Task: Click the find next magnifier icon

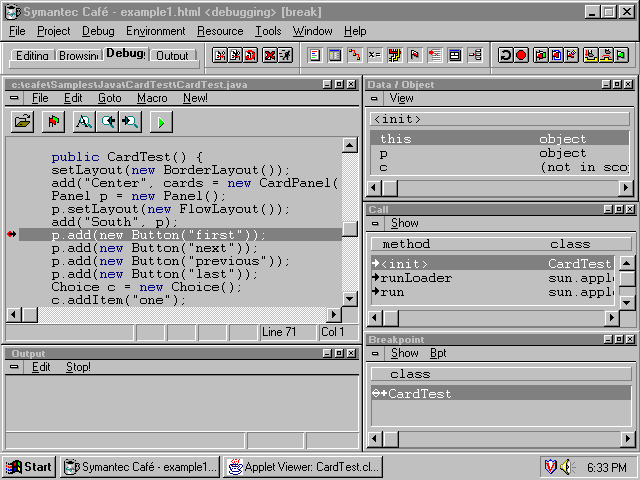Action: (131, 122)
